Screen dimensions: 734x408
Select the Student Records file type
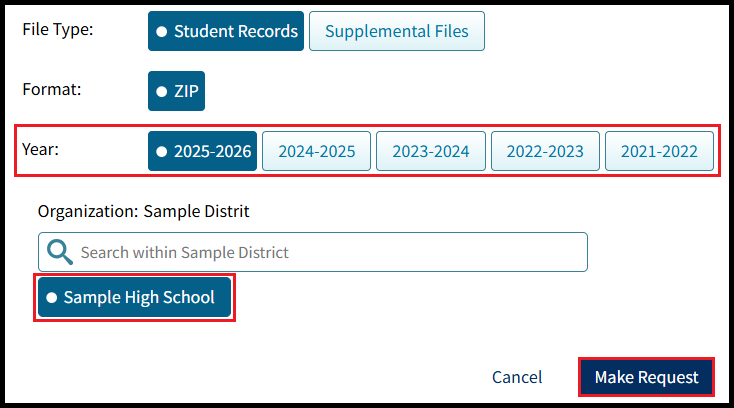[x=226, y=31]
